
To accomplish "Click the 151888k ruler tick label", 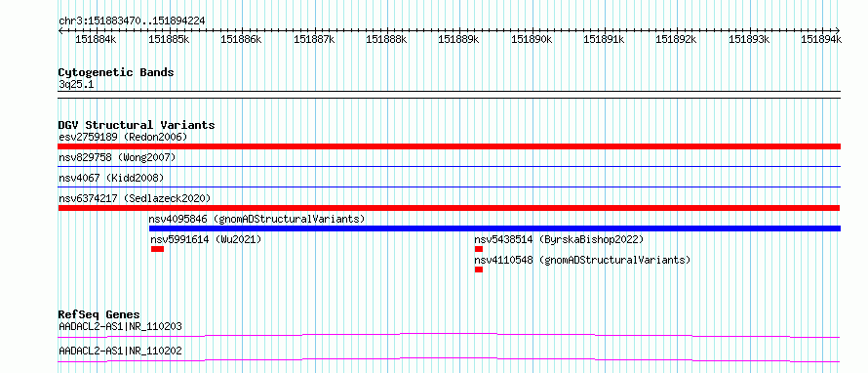I will point(386,39).
